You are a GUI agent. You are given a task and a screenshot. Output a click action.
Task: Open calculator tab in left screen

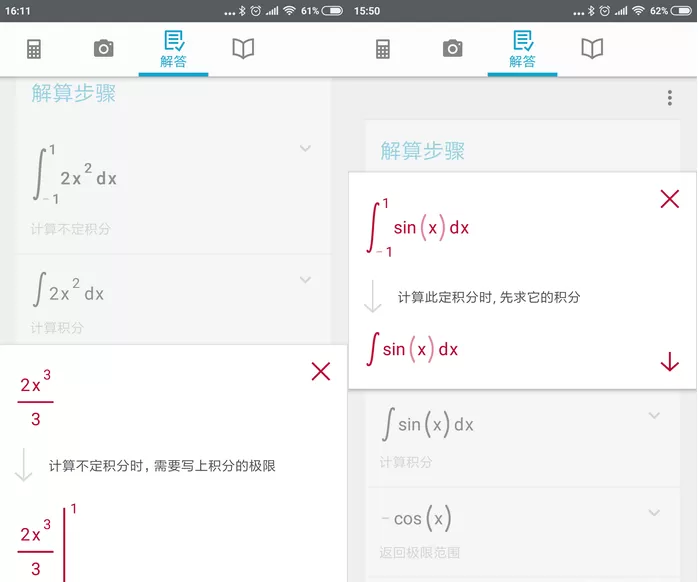coord(34,49)
